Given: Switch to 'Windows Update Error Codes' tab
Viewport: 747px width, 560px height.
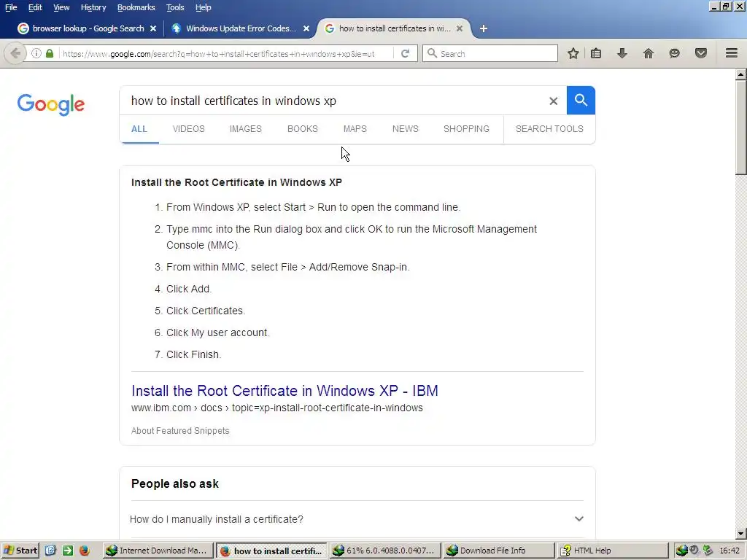Looking at the screenshot, I should (240, 28).
